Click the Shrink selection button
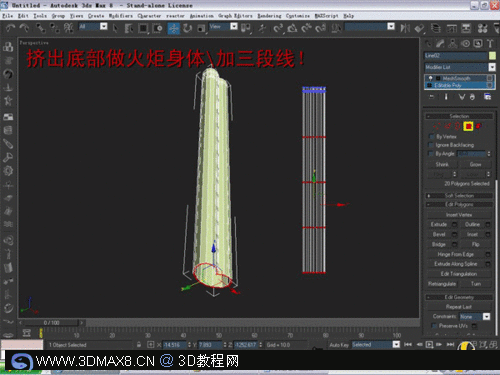This screenshot has width=500, height=375. (442, 164)
